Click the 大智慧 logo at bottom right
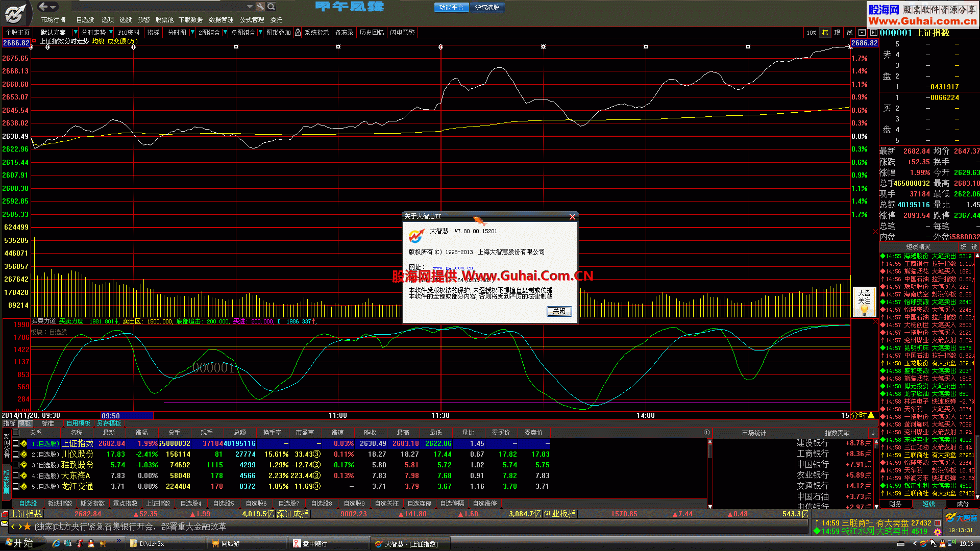The height and width of the screenshot is (551, 980). (961, 518)
